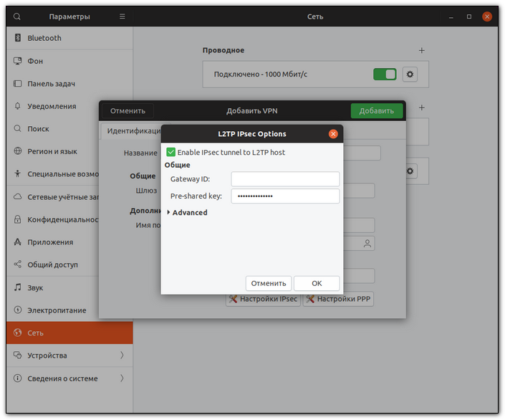Click the green Добавить button
Viewport: 505px width, 420px height.
377,111
